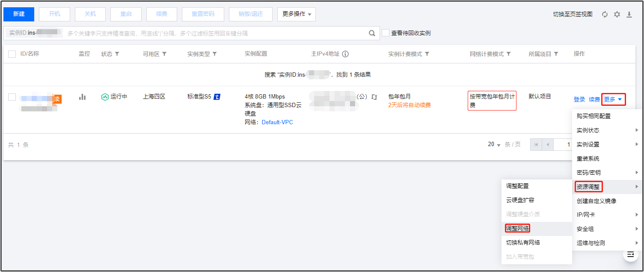Click the floating menu icon at bottom right
Viewport: 644px width, 272px height.
pos(630,254)
